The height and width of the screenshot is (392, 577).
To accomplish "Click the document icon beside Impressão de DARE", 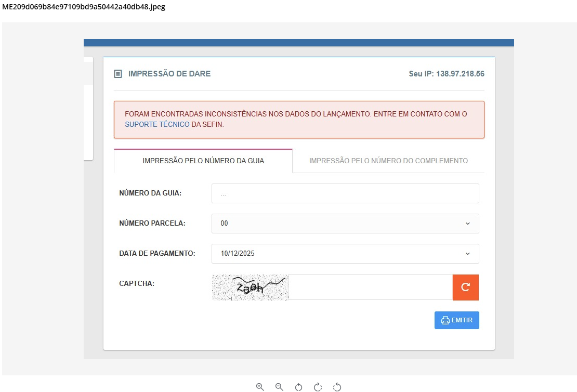I will 118,74.
